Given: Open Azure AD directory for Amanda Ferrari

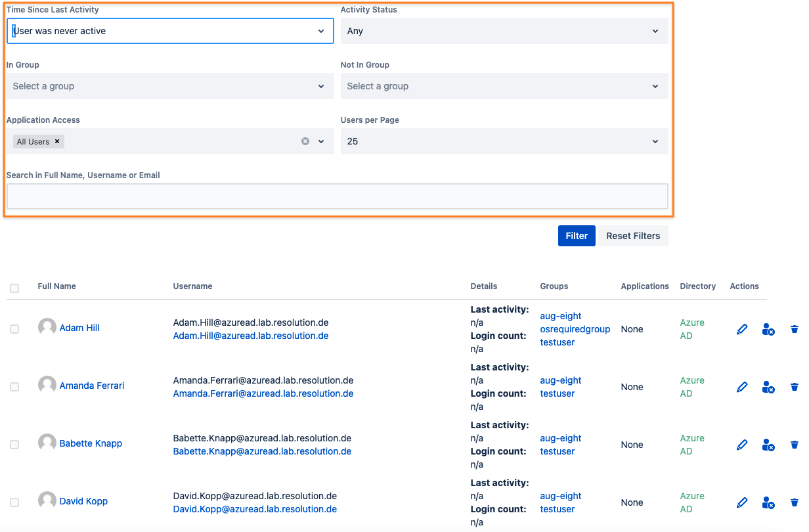Looking at the screenshot, I should (x=692, y=387).
